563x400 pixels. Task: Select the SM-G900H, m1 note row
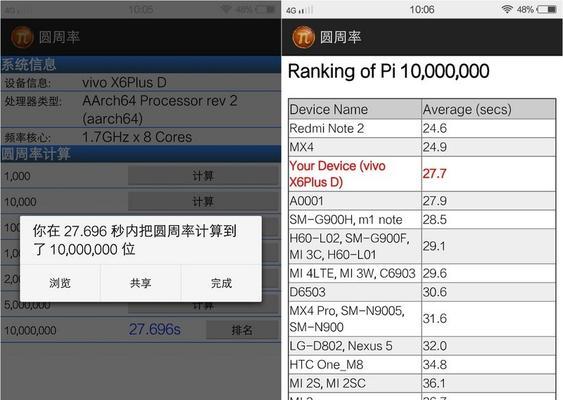coord(422,219)
